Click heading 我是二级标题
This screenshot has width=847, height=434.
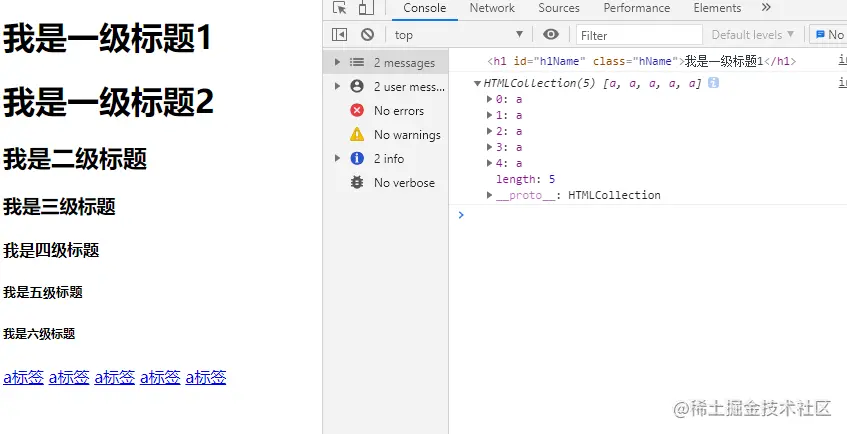(75, 159)
